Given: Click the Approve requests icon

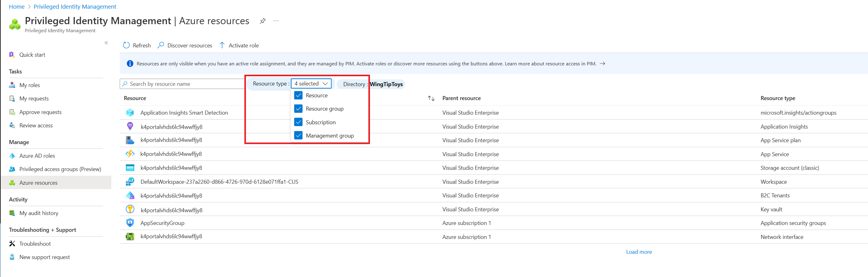Looking at the screenshot, I should click(x=12, y=112).
